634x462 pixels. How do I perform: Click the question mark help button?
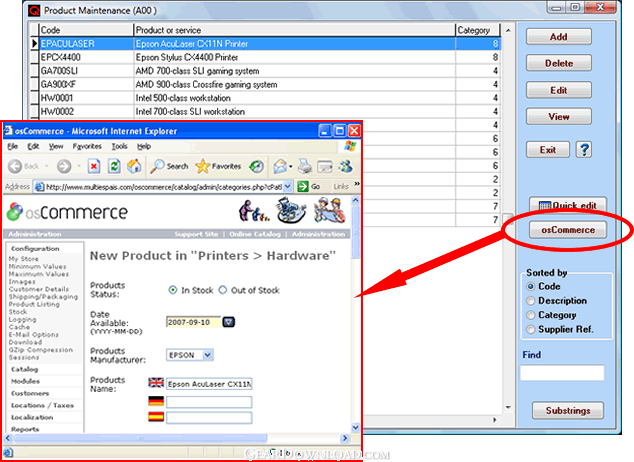(583, 150)
